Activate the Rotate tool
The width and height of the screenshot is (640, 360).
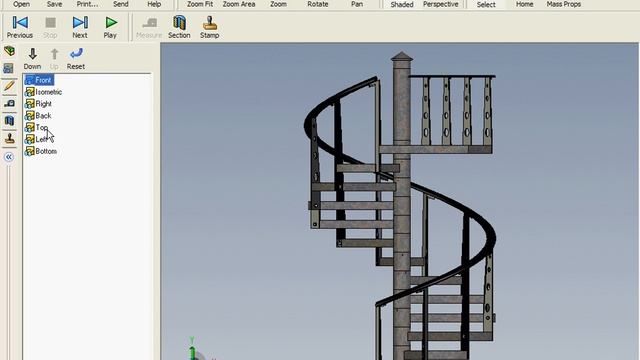click(x=318, y=4)
